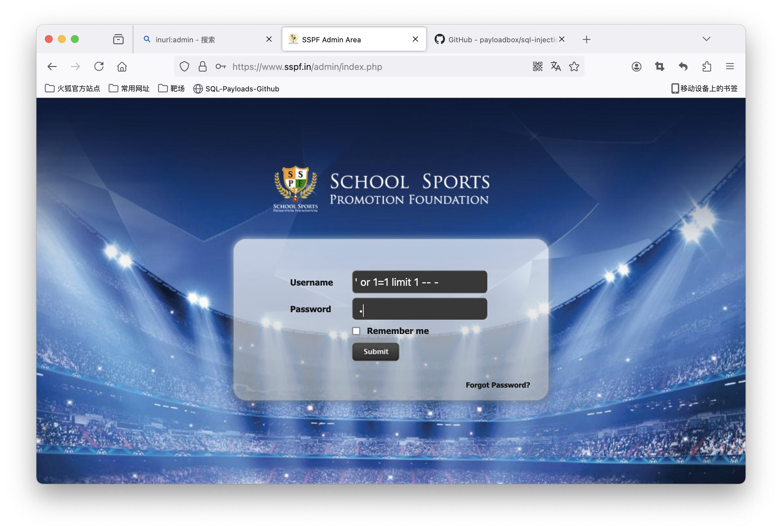Click the screenshot crop tool icon
Viewport: 782px width, 532px height.
[x=659, y=67]
